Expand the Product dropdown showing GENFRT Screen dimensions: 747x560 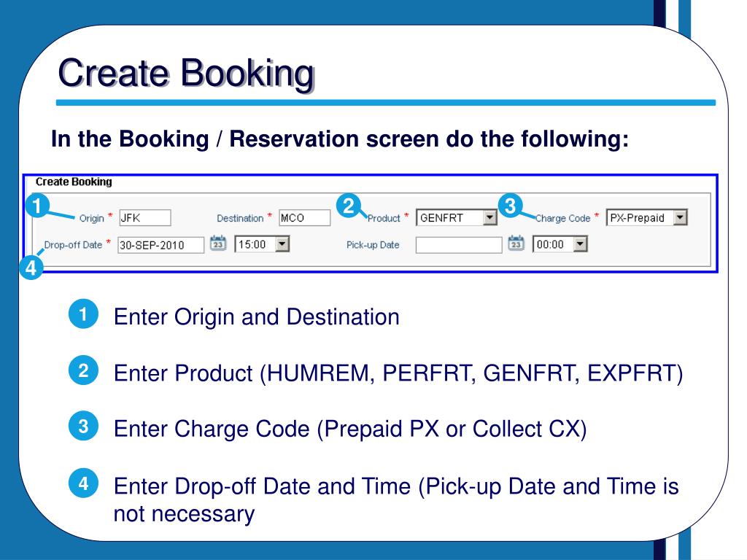[x=489, y=217]
